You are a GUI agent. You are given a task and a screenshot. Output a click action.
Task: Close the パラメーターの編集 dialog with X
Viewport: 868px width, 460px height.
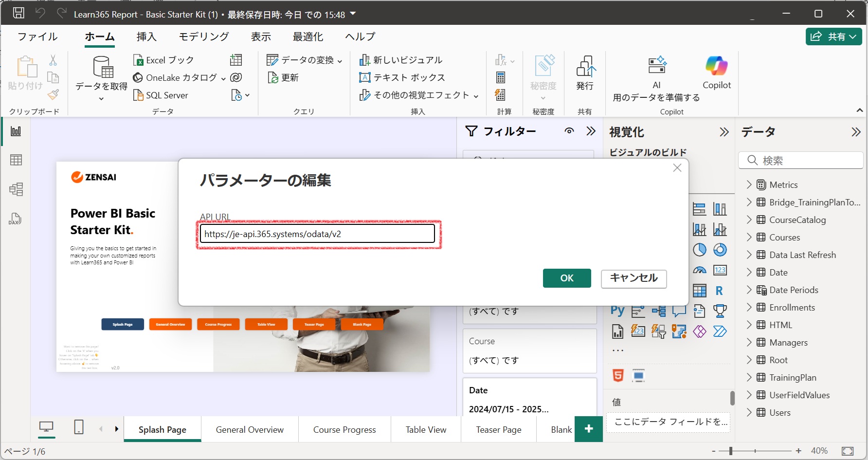click(x=677, y=168)
